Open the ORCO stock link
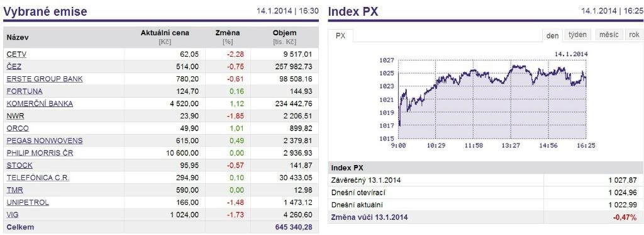The width and height of the screenshot is (644, 235). tap(18, 129)
